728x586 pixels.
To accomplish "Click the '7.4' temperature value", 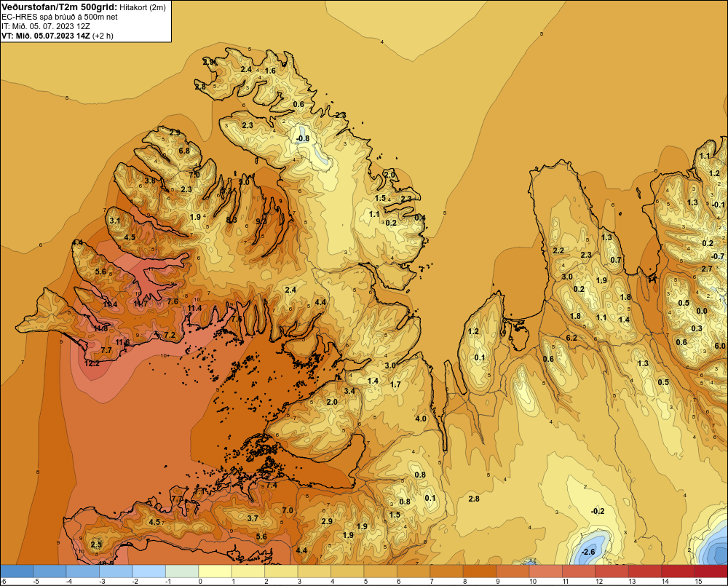I will (x=271, y=485).
